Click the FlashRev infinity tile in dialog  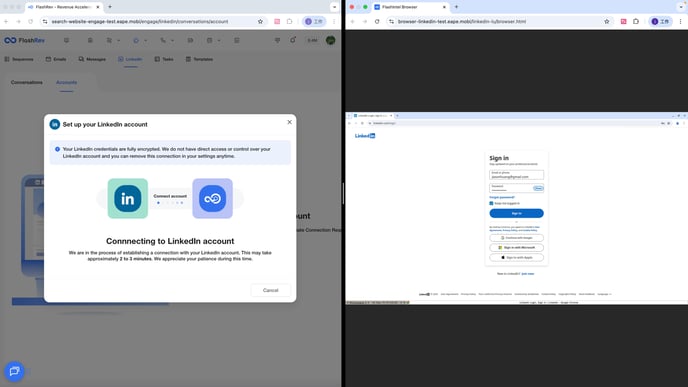212,198
